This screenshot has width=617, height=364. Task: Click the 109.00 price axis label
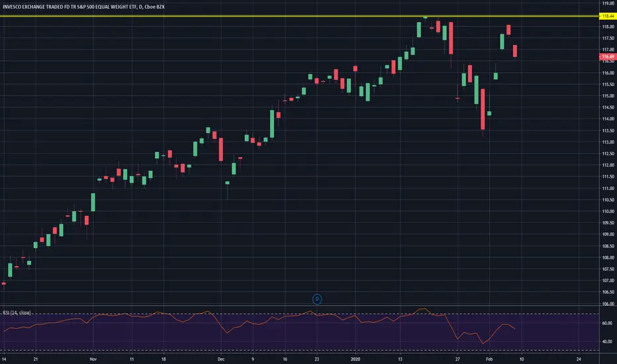coord(608,234)
